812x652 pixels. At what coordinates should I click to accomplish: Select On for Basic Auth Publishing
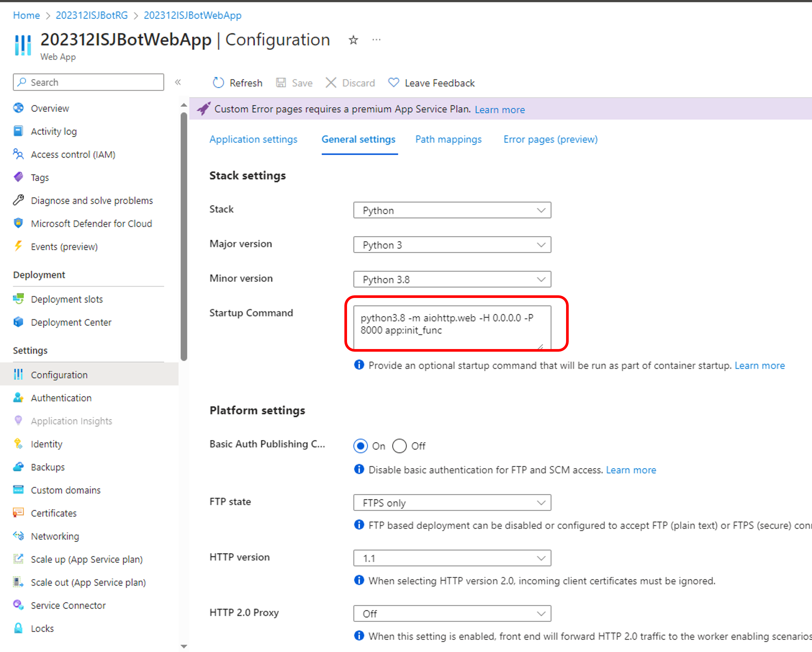[360, 446]
